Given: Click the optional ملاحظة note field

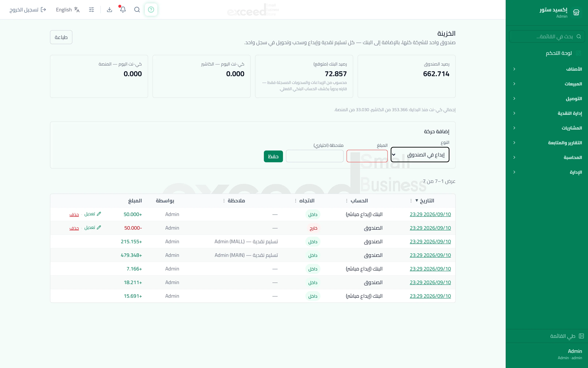Looking at the screenshot, I should (x=315, y=156).
